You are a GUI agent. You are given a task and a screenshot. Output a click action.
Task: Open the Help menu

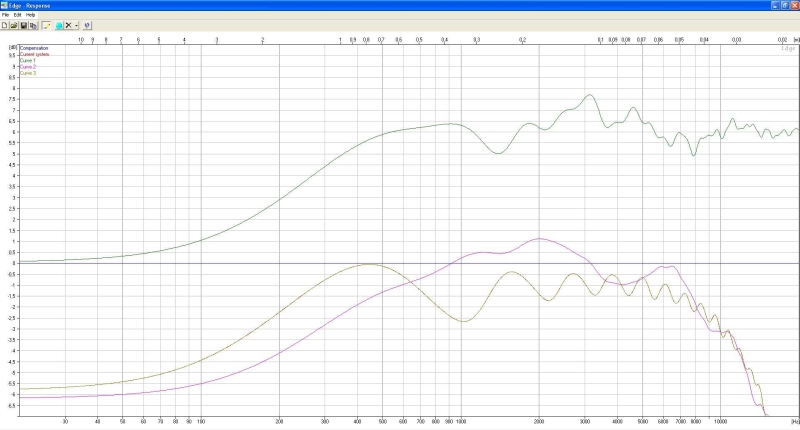point(30,15)
